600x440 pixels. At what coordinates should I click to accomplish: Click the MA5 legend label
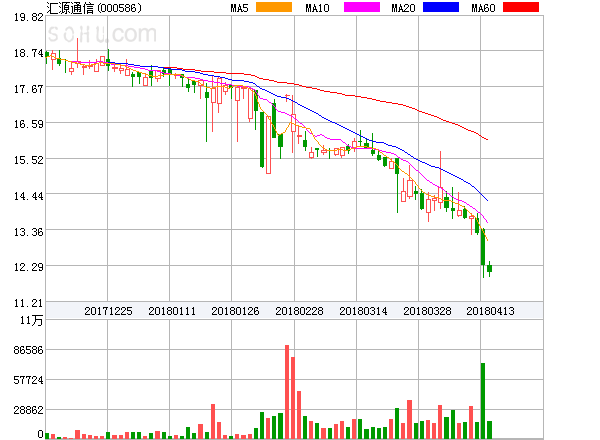pos(239,8)
